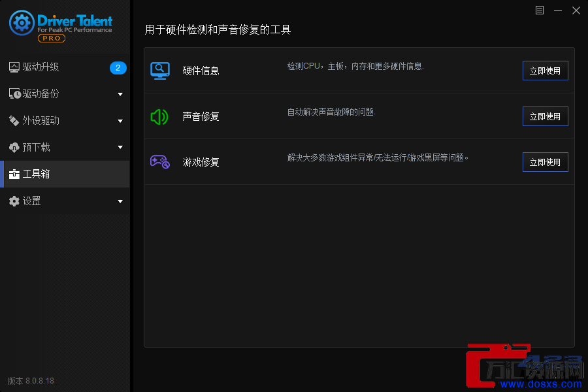This screenshot has width=588, height=392.
Task: Click description 自动解决声音故障的问题
Action: (331, 112)
